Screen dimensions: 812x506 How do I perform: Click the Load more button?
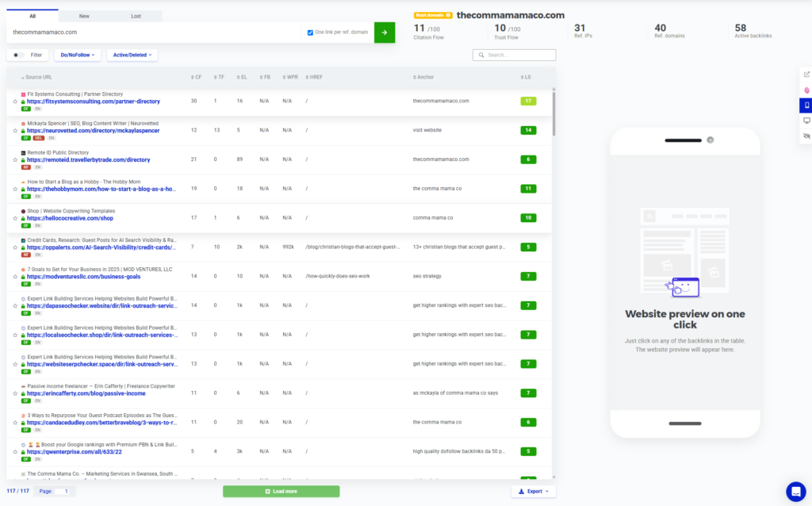coord(282,492)
